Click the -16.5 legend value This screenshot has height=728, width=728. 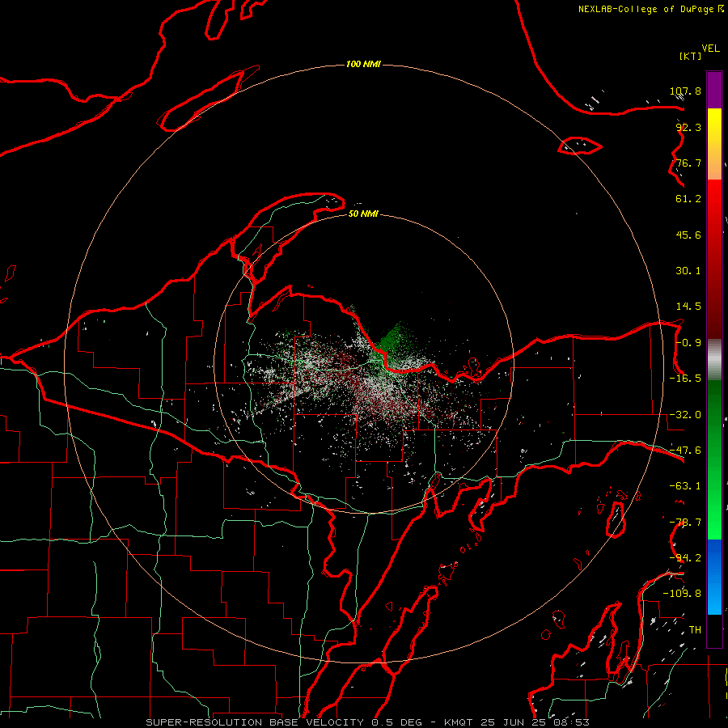point(685,379)
